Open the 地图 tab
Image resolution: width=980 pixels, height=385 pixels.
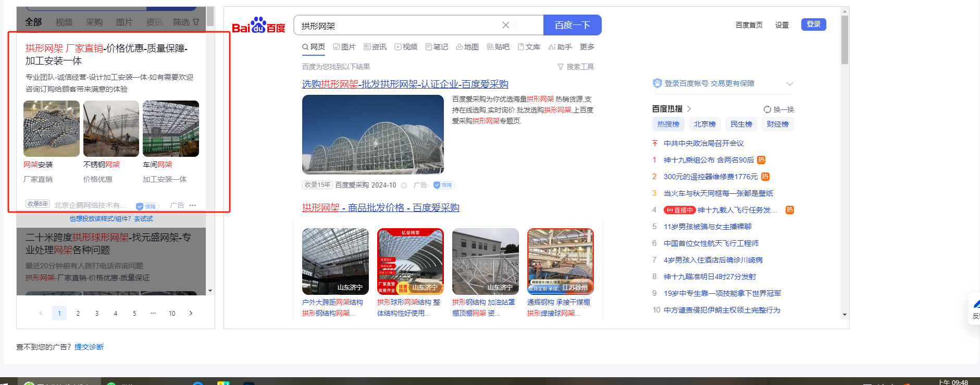click(x=467, y=47)
